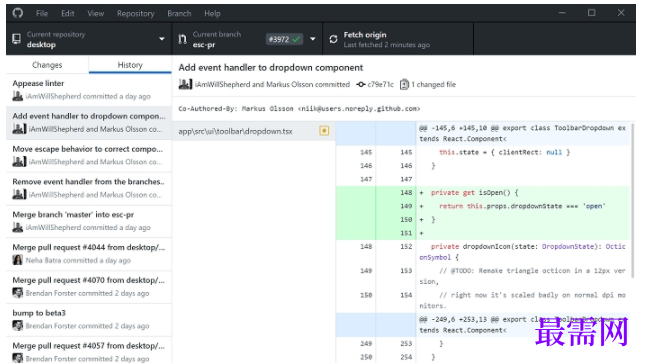Open the Branch menu
Image resolution: width=647 pixels, height=363 pixels.
click(x=179, y=14)
